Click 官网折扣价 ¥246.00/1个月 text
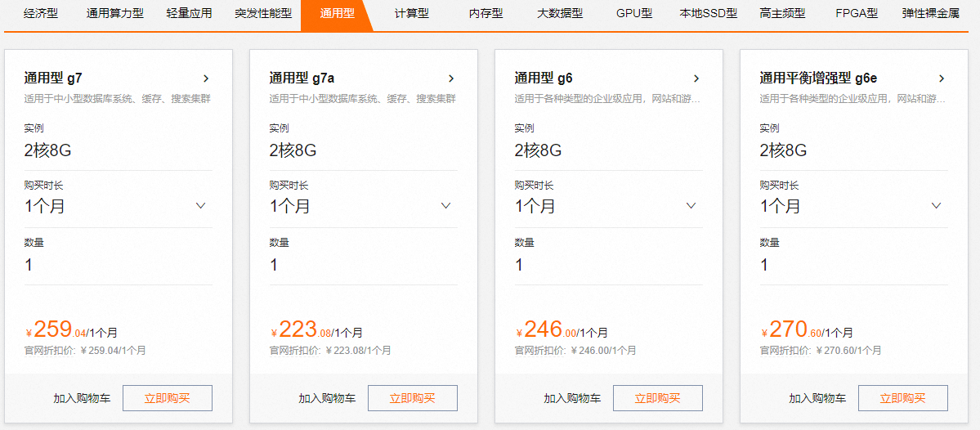 pos(575,351)
